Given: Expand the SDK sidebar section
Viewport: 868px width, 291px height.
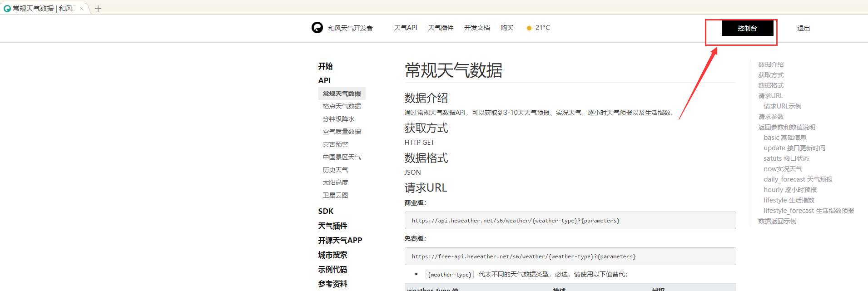Looking at the screenshot, I should (x=326, y=211).
